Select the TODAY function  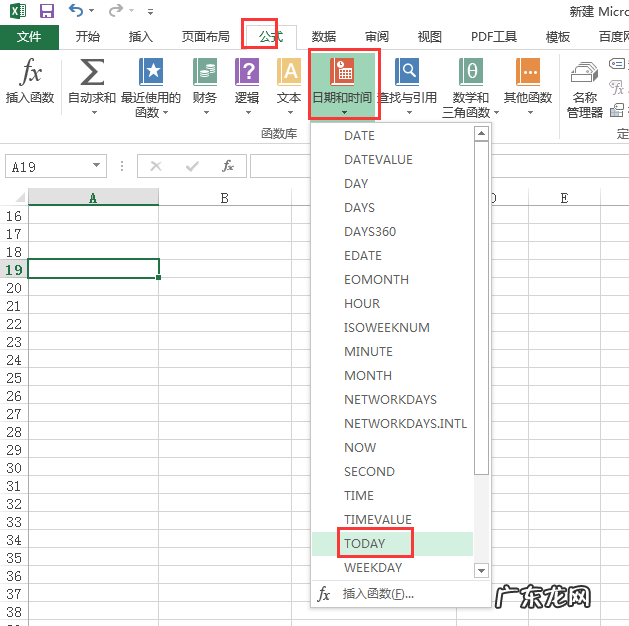click(x=392, y=544)
